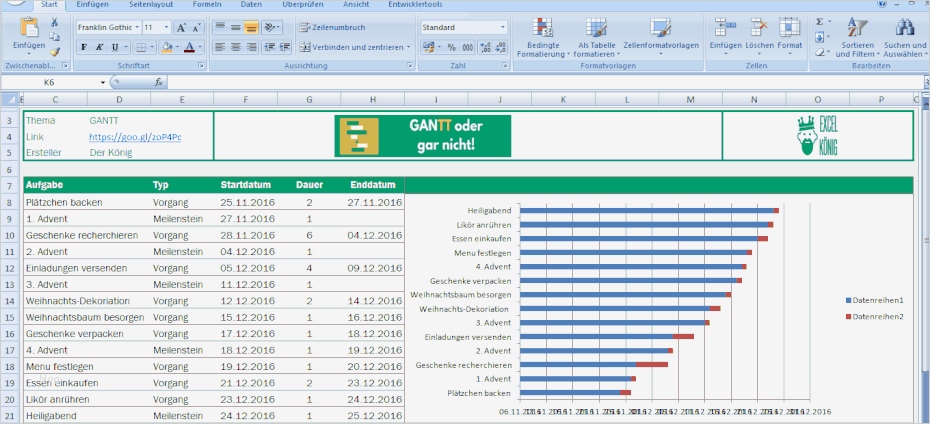Open the font name dropdown
Viewport: 930px width, 424px height.
click(135, 28)
